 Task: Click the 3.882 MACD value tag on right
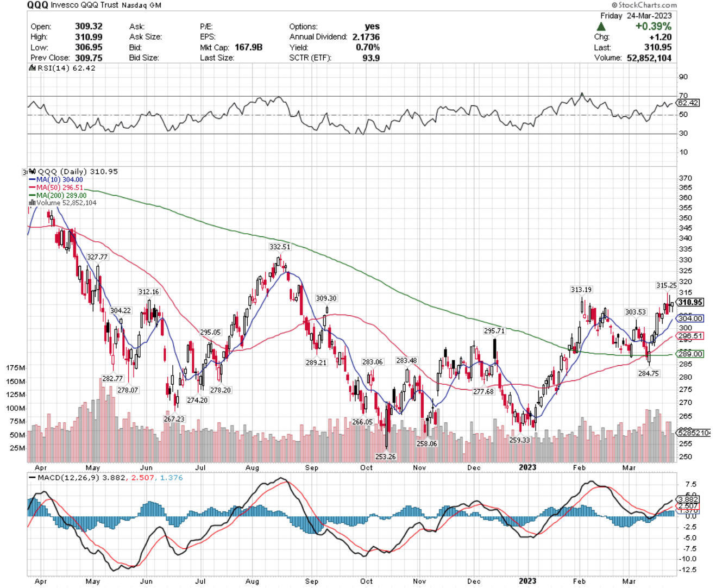pos(688,499)
